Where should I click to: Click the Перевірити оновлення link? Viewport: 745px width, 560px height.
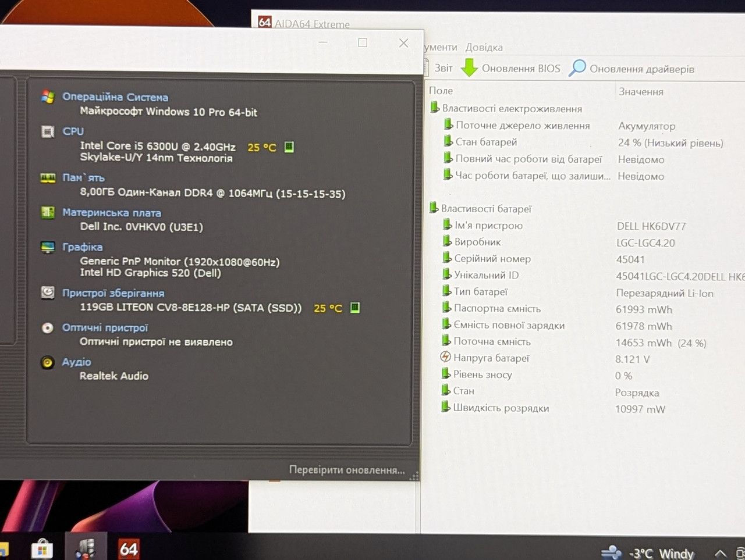tap(347, 470)
